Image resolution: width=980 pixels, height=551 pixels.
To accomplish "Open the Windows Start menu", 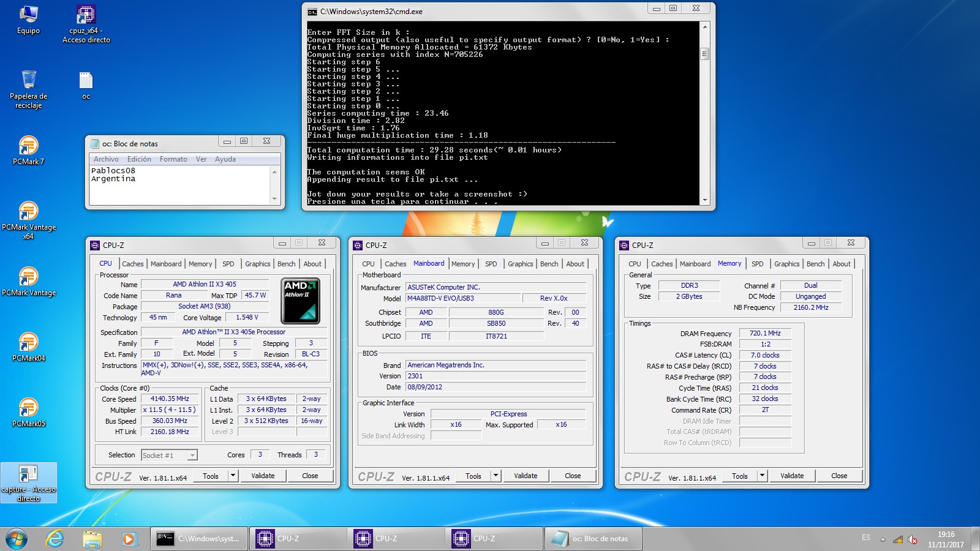I will (17, 539).
